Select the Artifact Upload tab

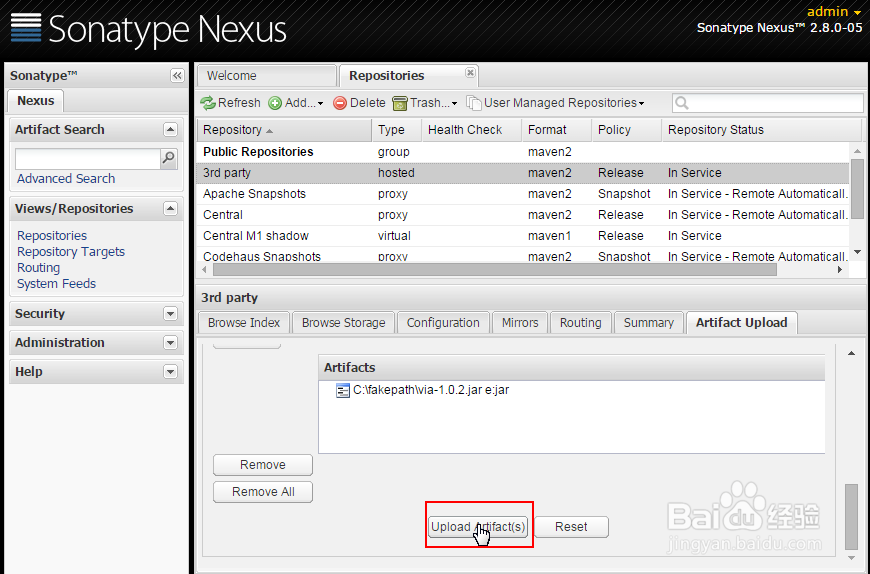click(742, 323)
